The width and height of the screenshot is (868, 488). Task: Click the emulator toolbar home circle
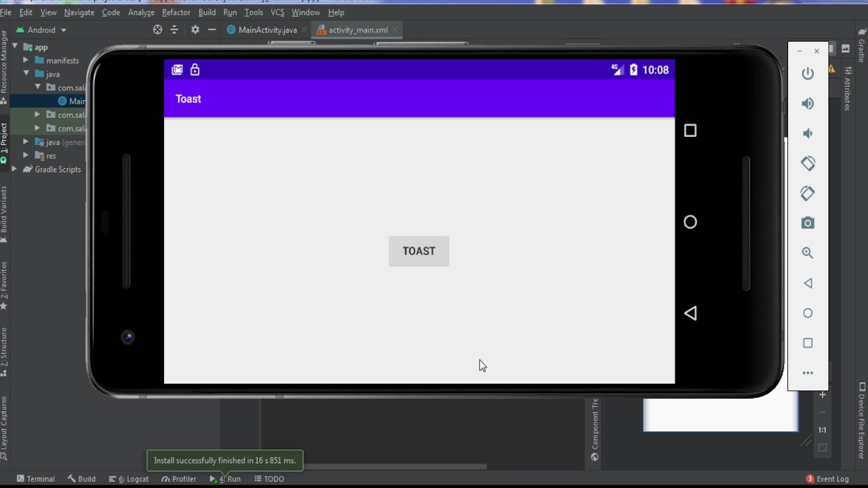tap(808, 313)
